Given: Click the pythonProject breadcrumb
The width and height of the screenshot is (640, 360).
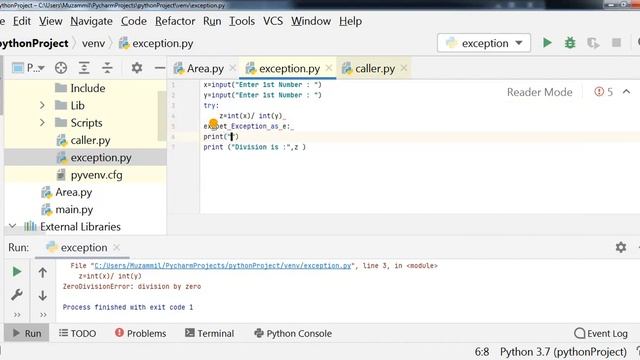Looking at the screenshot, I should pyautogui.click(x=34, y=43).
